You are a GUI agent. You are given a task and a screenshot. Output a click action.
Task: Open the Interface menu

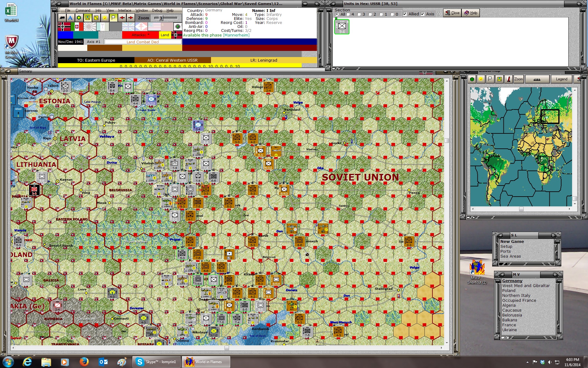125,10
